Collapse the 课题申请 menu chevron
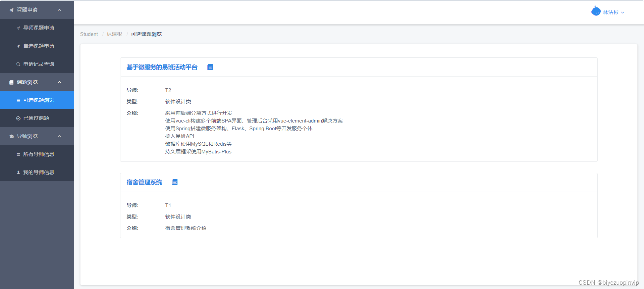644x289 pixels. coord(59,10)
